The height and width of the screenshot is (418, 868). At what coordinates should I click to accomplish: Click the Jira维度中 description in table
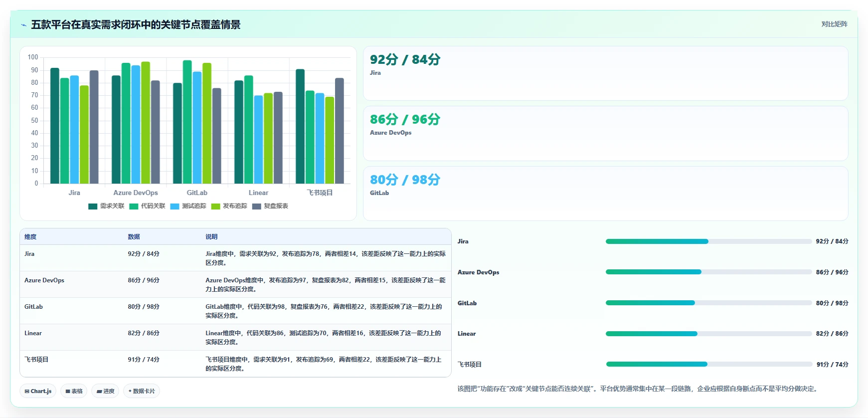[326, 258]
